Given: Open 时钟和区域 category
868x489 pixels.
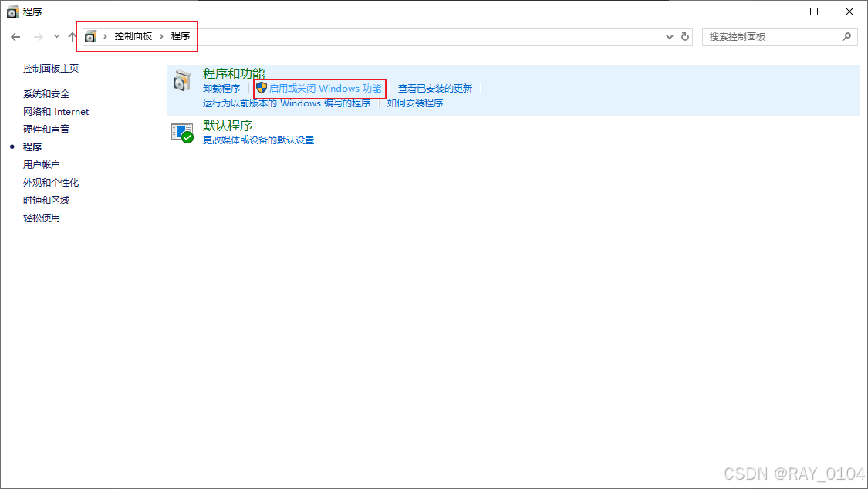Looking at the screenshot, I should click(x=46, y=201).
